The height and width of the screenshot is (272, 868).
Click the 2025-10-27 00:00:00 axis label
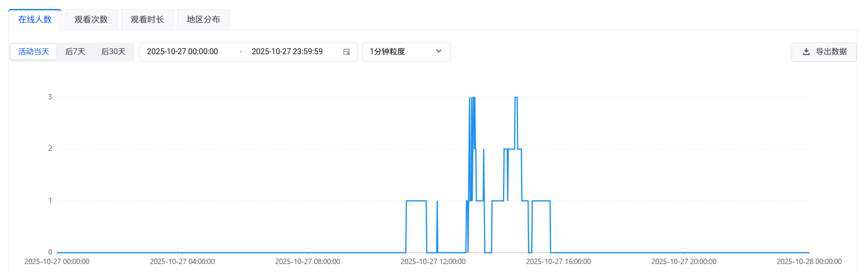(57, 261)
